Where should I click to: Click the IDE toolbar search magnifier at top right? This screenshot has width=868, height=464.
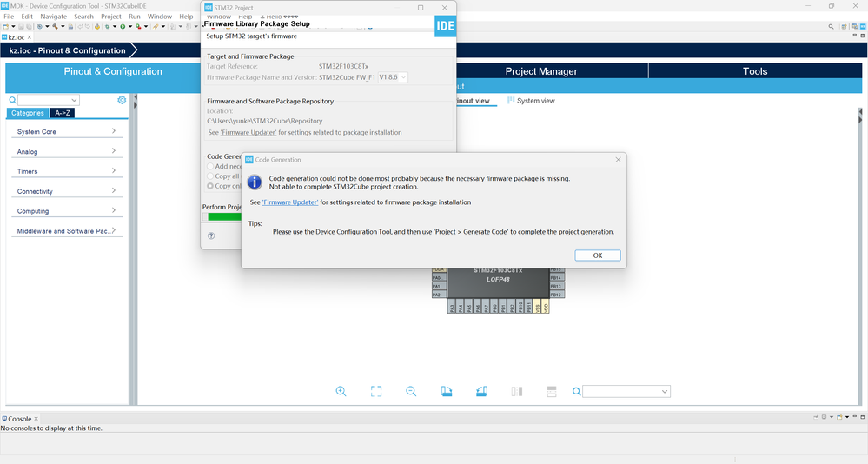pyautogui.click(x=831, y=27)
